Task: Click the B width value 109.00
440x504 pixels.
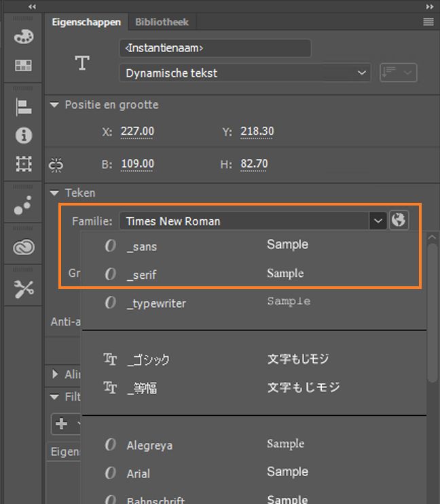Action: (137, 163)
